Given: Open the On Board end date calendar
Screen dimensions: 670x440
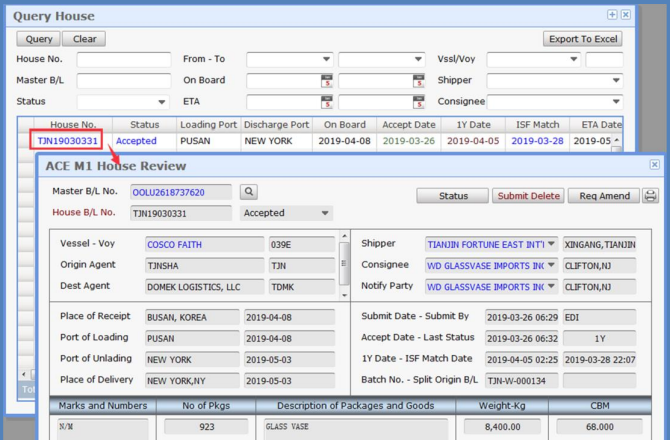Looking at the screenshot, I should click(418, 81).
